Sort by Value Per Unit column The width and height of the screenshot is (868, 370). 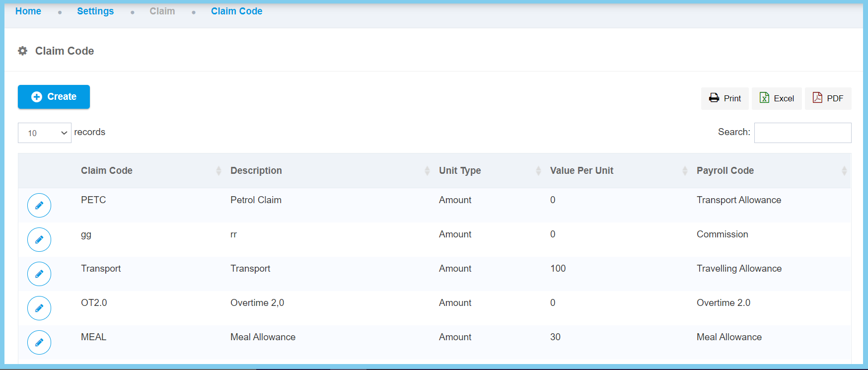coord(581,171)
